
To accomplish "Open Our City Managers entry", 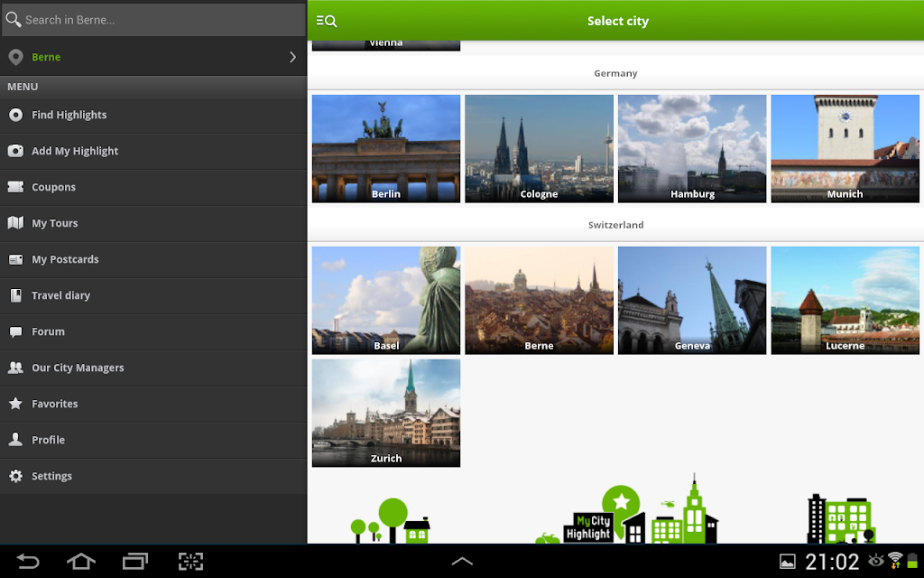I will [x=153, y=368].
